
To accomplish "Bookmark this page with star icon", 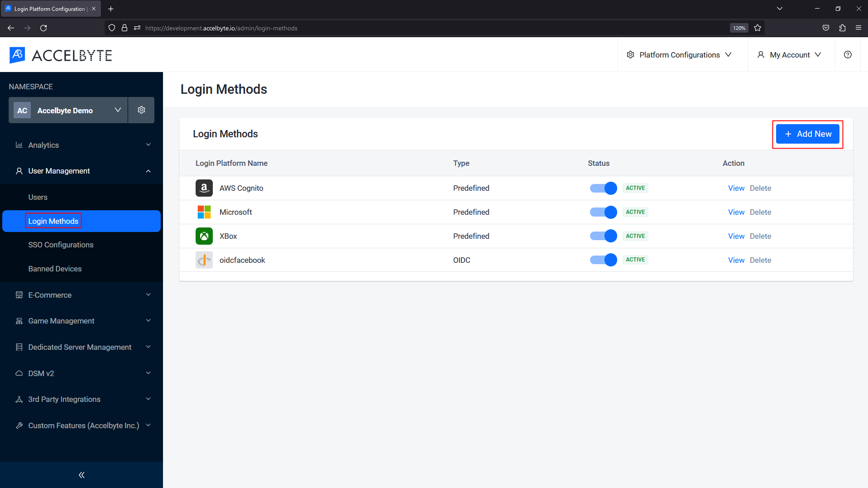I will pyautogui.click(x=758, y=28).
